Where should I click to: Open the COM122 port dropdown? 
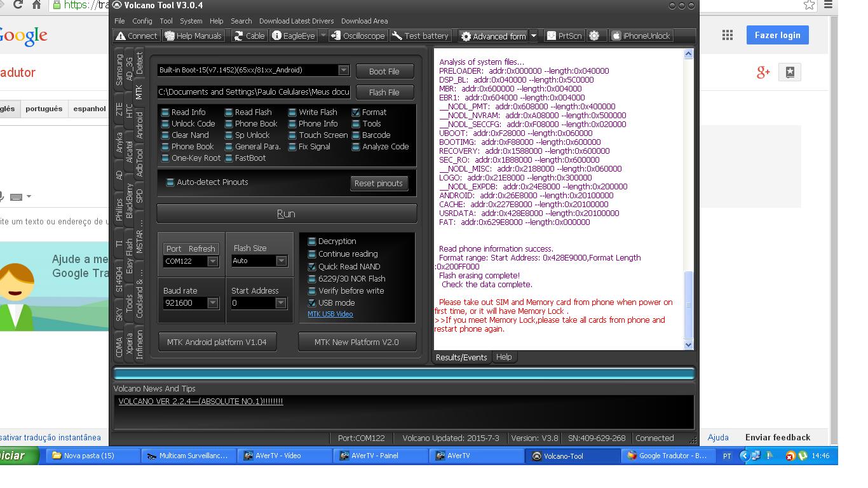[213, 261]
